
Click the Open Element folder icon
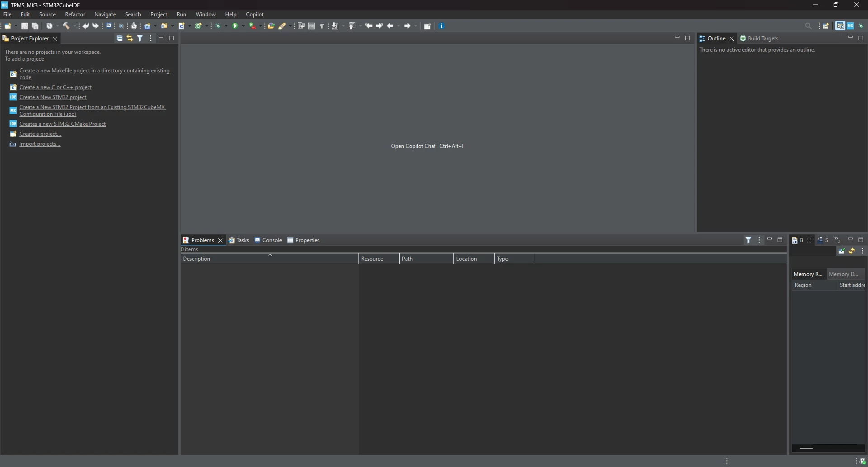[x=271, y=26]
